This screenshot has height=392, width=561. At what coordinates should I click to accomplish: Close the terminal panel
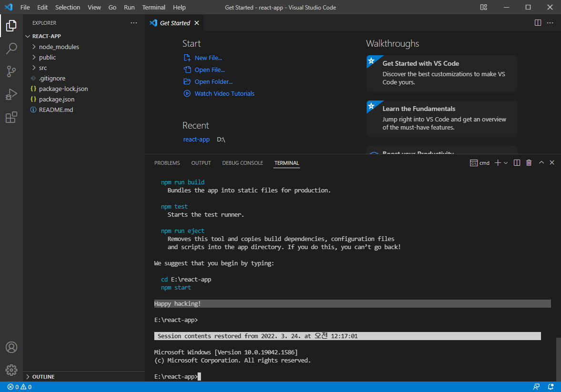tap(551, 162)
